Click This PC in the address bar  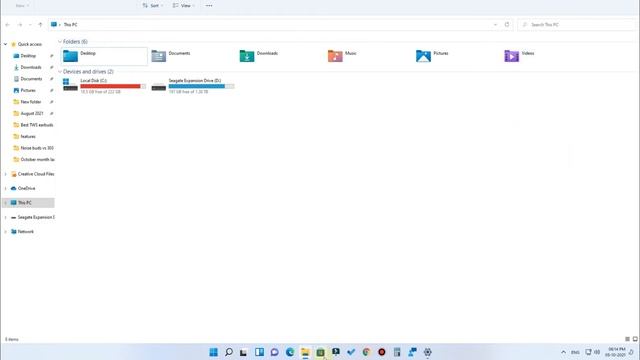(x=70, y=25)
